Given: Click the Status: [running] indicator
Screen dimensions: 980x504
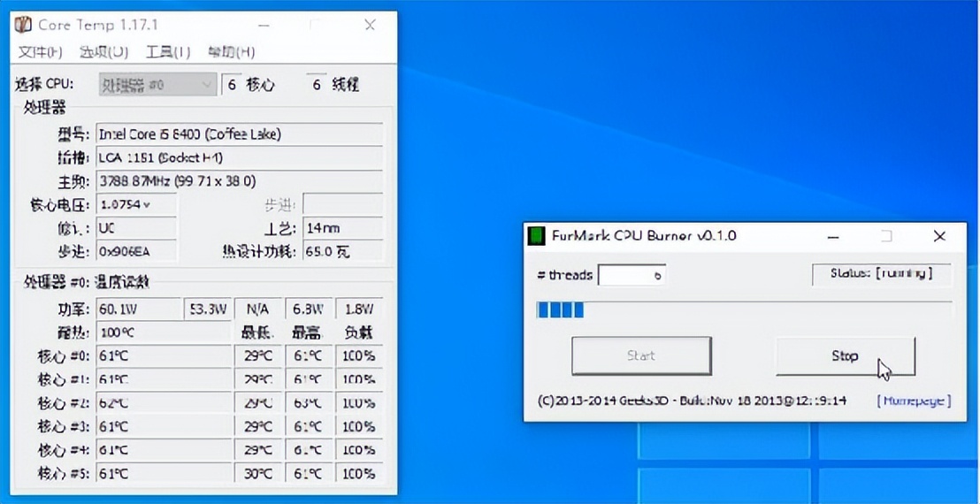Looking at the screenshot, I should tap(882, 273).
